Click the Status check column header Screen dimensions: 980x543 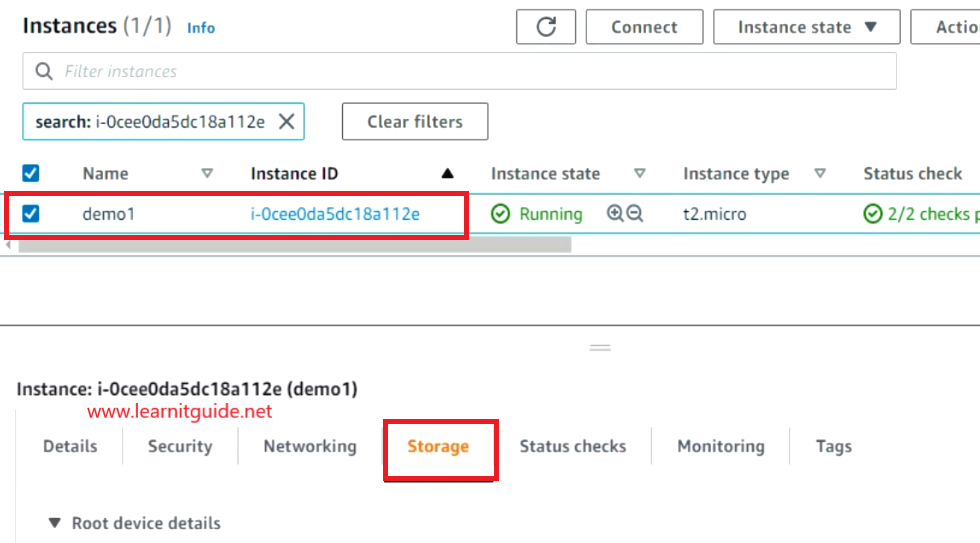(912, 173)
